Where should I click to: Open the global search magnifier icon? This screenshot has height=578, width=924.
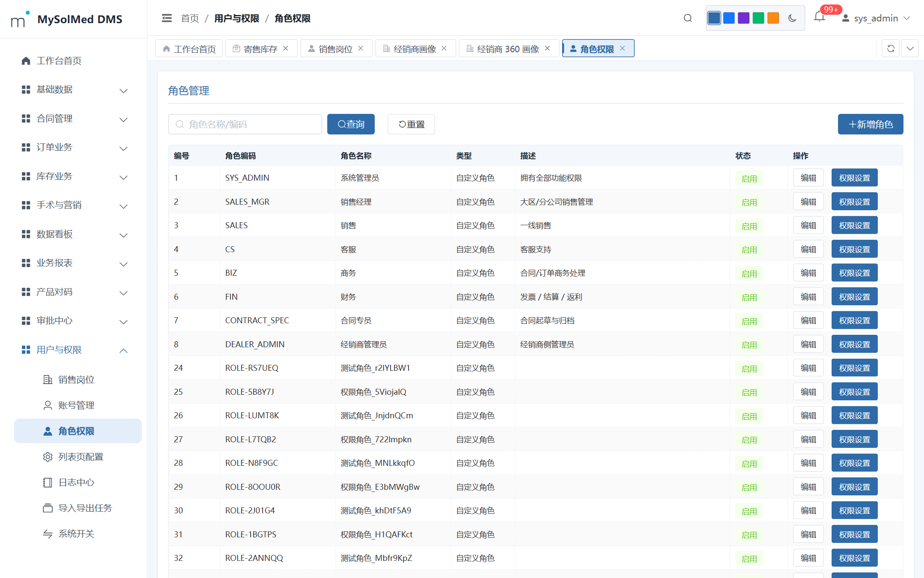(687, 18)
